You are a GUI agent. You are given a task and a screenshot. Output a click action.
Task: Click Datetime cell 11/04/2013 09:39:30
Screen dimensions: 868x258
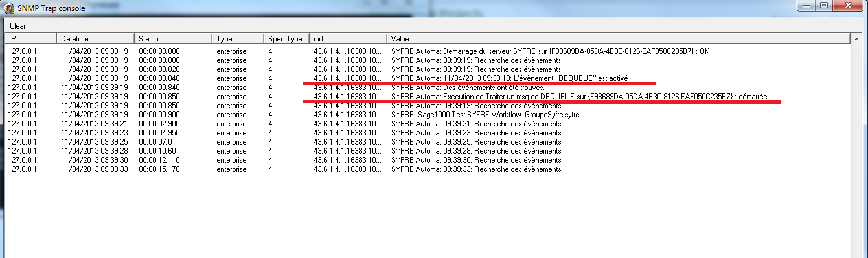coord(95,159)
